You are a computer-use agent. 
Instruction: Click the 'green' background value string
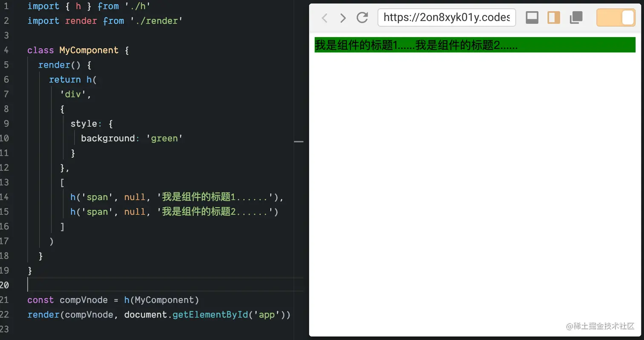164,138
